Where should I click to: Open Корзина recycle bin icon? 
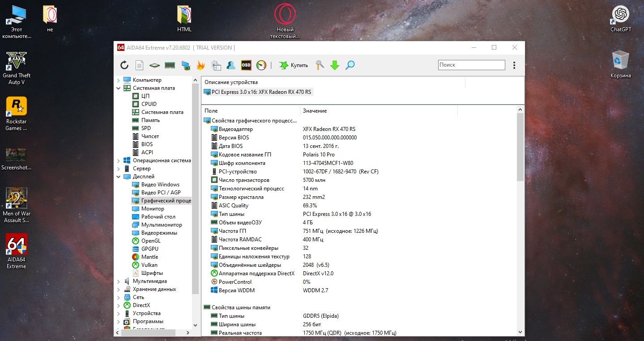(x=621, y=65)
